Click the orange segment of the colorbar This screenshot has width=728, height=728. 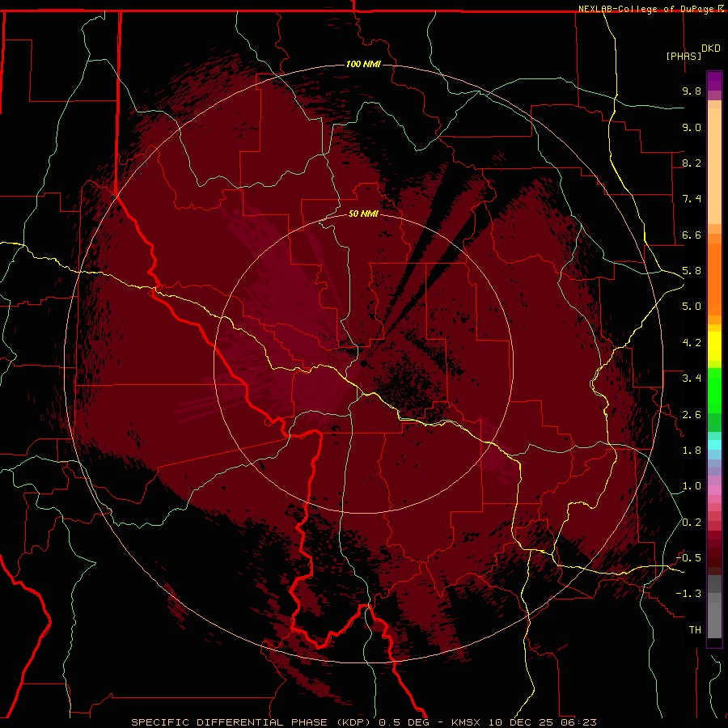(714, 279)
